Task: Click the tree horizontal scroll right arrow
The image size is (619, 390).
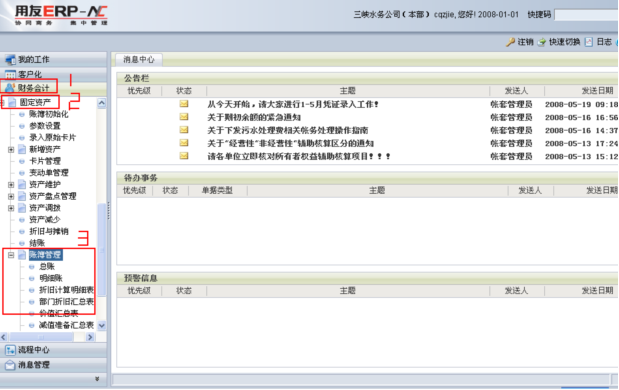Action: coord(90,337)
